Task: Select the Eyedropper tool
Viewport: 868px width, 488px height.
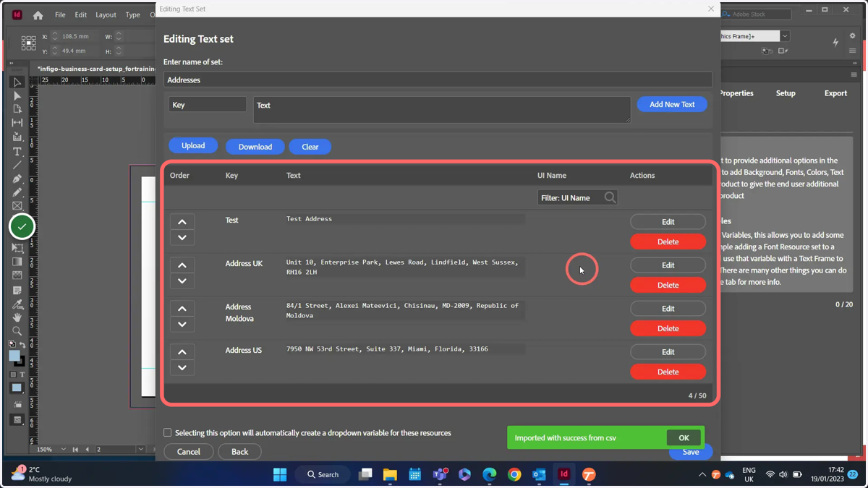Action: point(17,304)
